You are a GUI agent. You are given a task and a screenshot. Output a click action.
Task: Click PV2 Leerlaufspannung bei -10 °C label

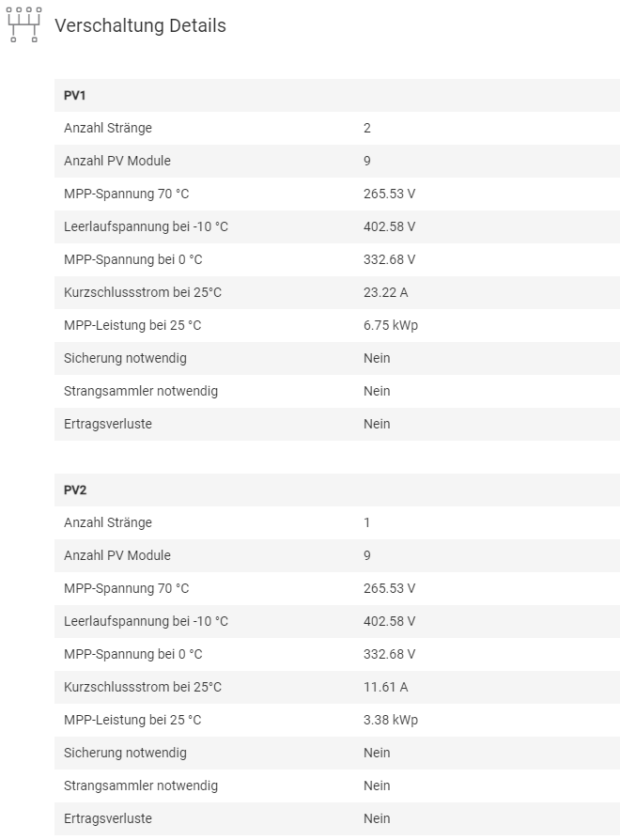click(x=146, y=621)
